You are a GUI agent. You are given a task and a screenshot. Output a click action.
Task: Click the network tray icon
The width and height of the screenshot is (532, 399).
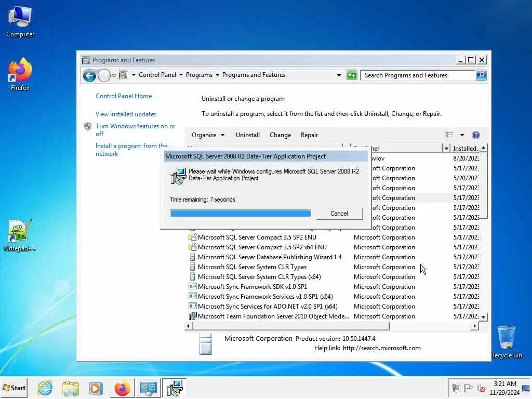click(456, 388)
